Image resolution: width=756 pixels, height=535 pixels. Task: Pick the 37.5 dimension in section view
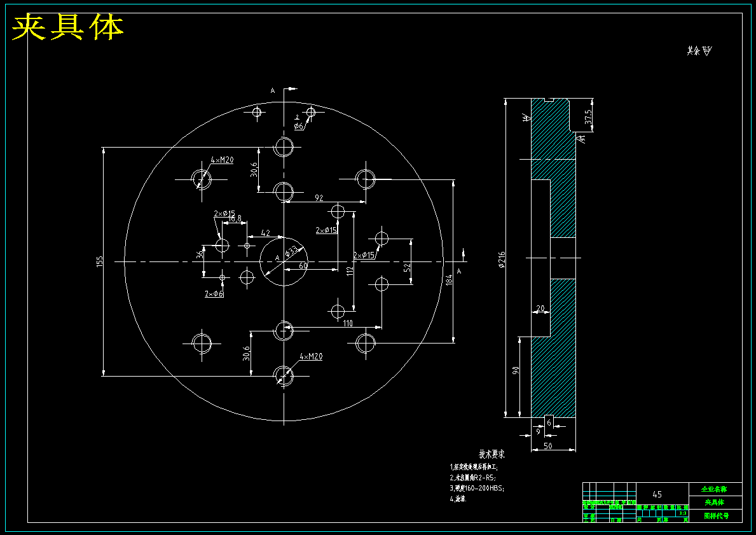tap(588, 117)
